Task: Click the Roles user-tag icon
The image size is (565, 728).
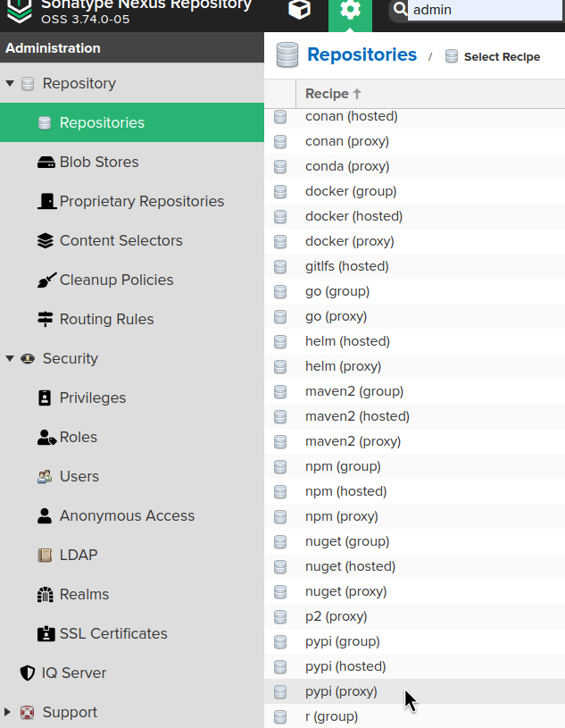Action: coord(46,438)
